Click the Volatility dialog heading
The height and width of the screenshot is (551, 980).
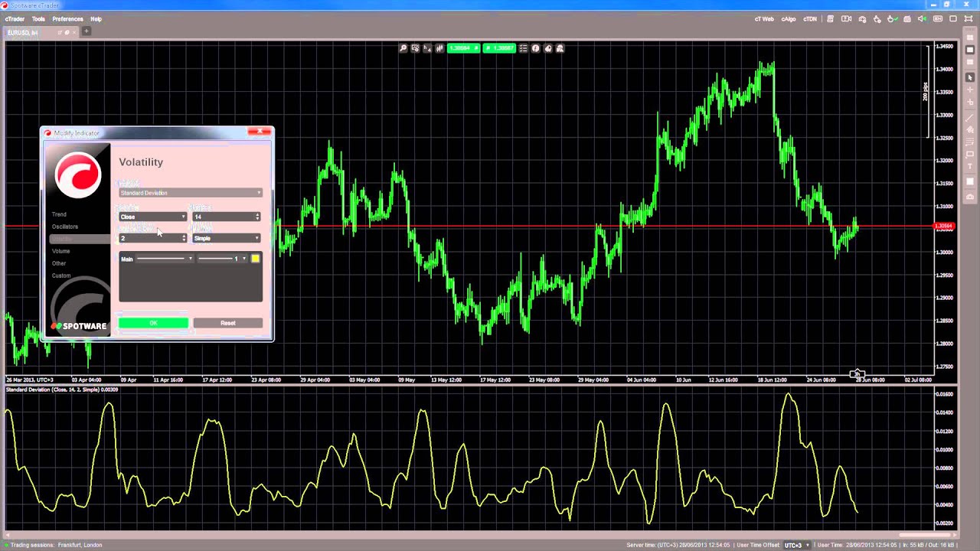(141, 162)
